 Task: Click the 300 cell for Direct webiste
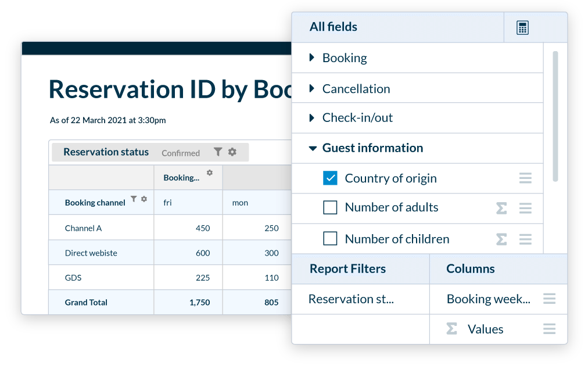[x=271, y=253]
